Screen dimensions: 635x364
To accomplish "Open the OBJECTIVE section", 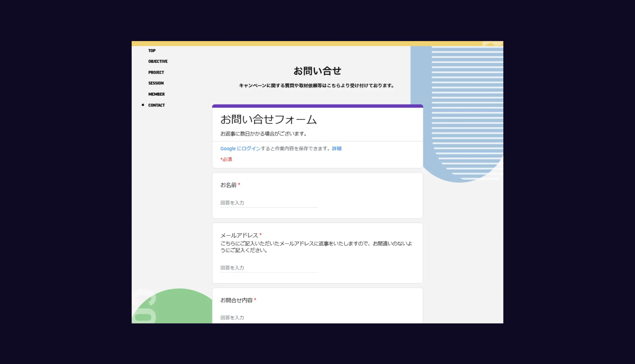I will point(158,61).
